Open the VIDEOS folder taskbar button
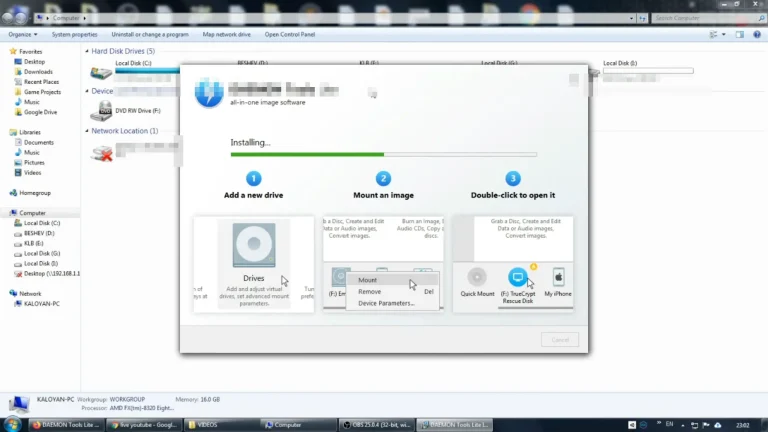768x432 pixels. (x=221, y=425)
